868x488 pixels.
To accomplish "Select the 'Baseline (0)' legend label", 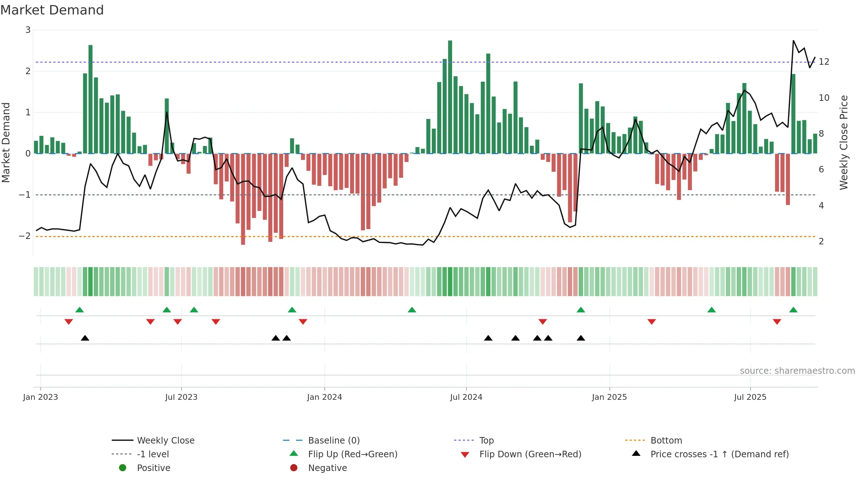I will point(334,440).
